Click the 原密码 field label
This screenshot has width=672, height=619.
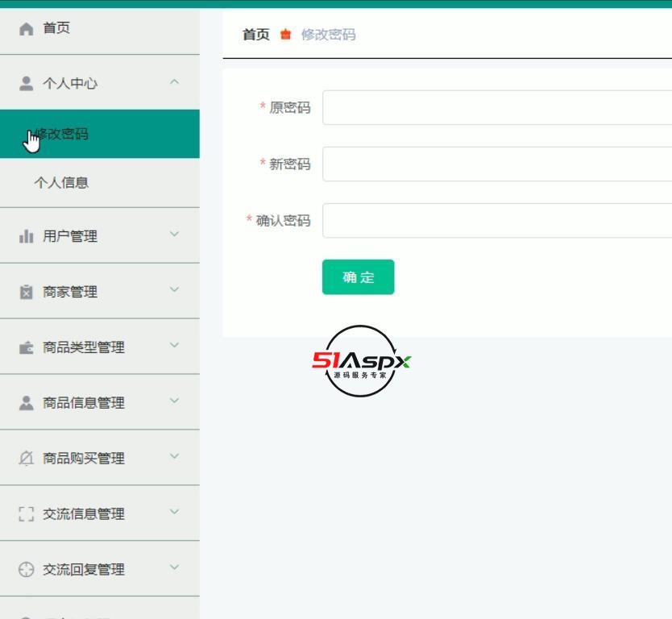(290, 107)
